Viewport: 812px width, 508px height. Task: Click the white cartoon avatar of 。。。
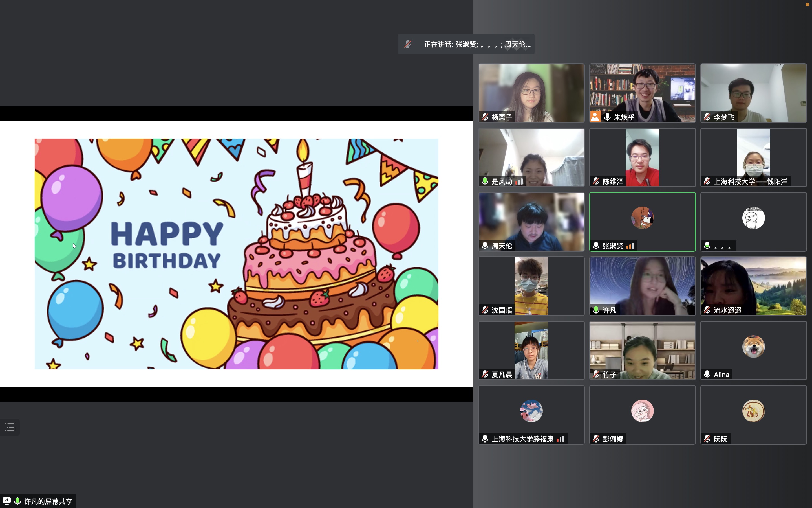point(754,218)
